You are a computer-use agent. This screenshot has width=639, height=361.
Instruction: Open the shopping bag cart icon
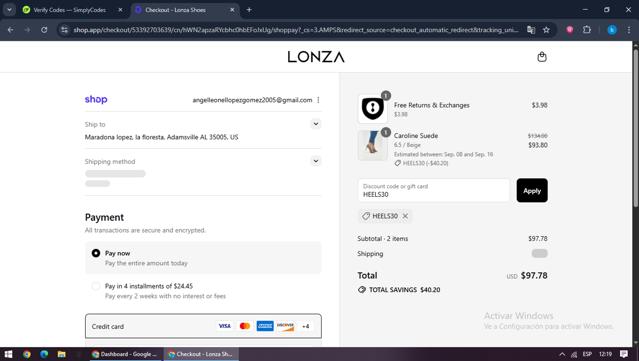click(542, 57)
